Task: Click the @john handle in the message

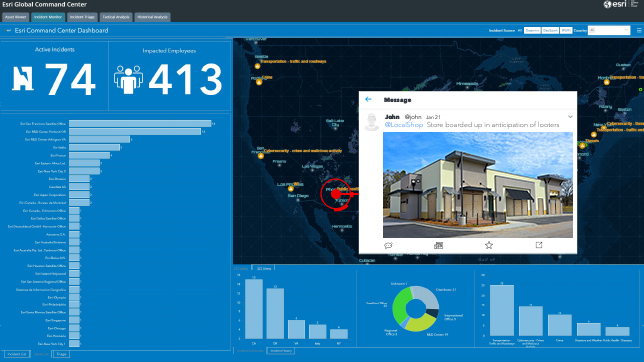Action: click(413, 117)
